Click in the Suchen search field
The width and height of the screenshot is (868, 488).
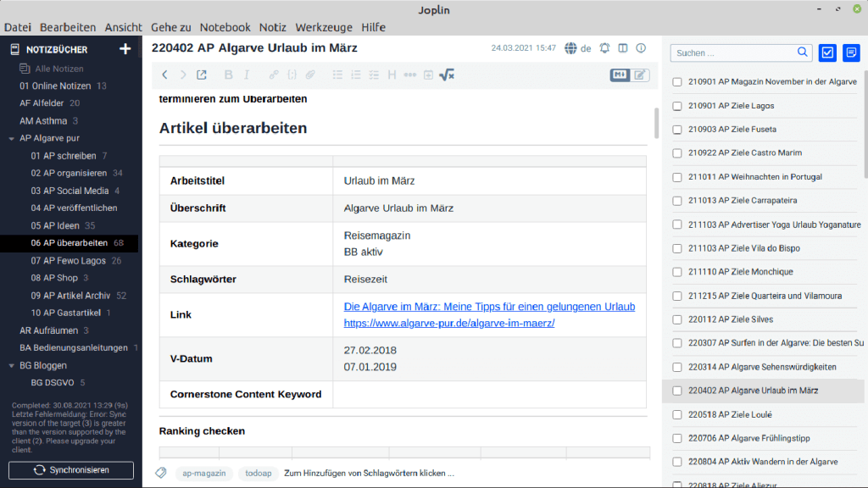click(734, 53)
